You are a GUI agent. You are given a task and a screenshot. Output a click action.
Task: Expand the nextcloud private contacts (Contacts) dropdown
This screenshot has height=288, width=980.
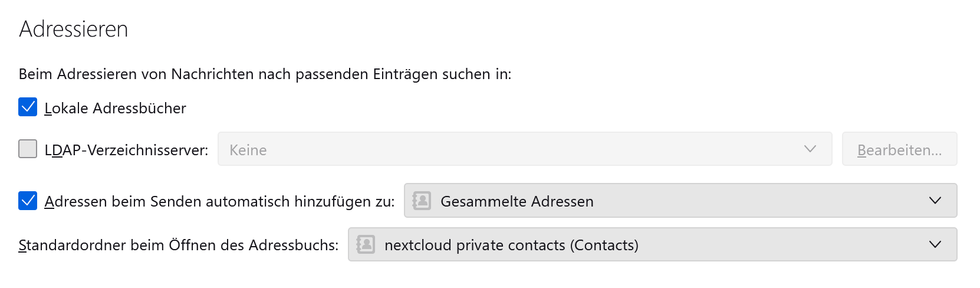pos(652,244)
